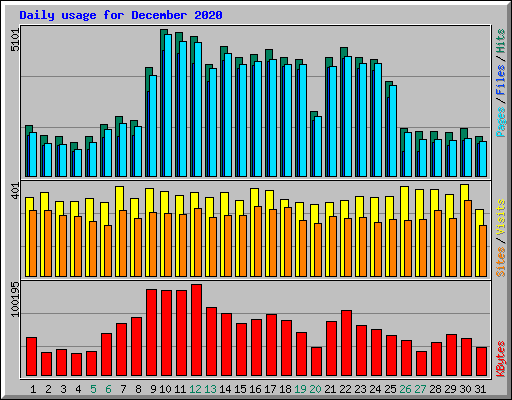The image size is (512, 400).
Task: Select the red KBytes bar for day 27
Action: point(421,364)
